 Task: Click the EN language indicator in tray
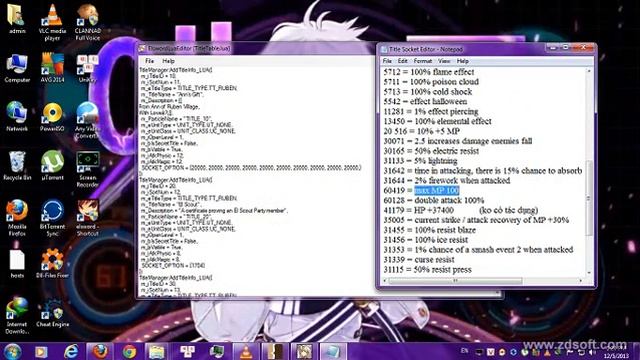pyautogui.click(x=464, y=351)
